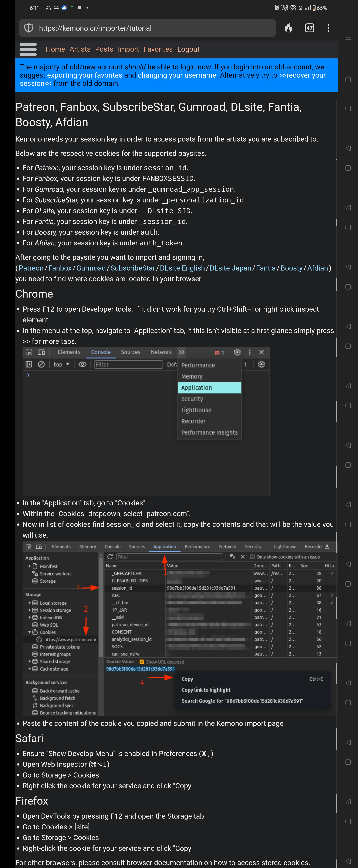Uncheck the 'Show URL-decoded' checkbox
This screenshot has height=868, width=358.
pyautogui.click(x=142, y=662)
